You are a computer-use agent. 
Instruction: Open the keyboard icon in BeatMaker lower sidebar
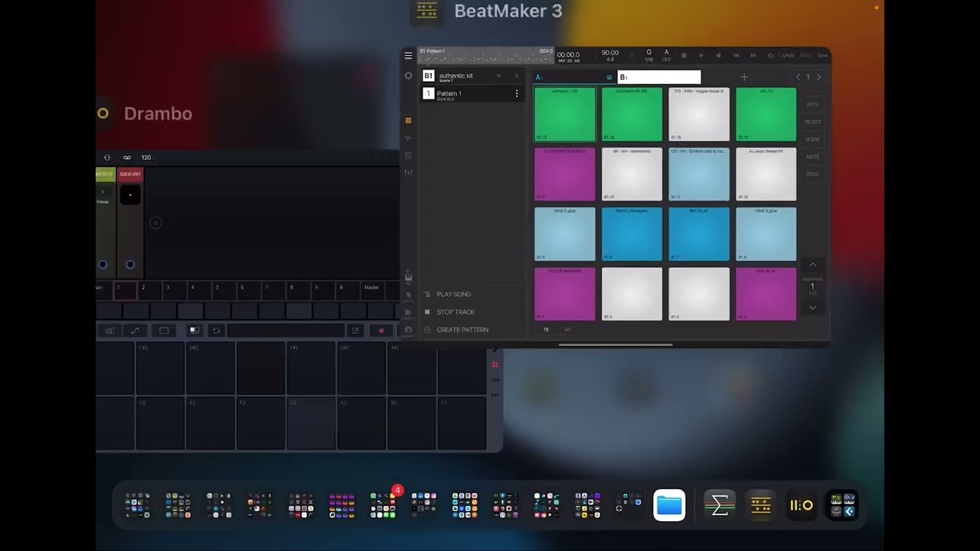point(408,279)
